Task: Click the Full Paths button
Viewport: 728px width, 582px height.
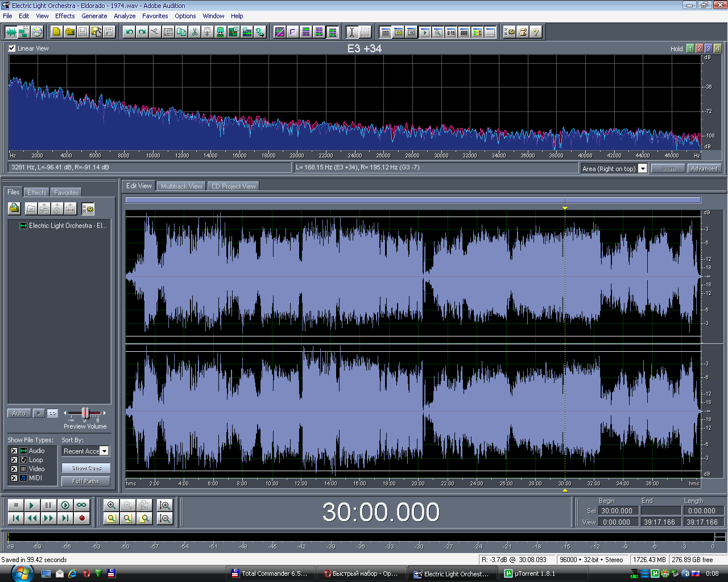Action: click(86, 481)
